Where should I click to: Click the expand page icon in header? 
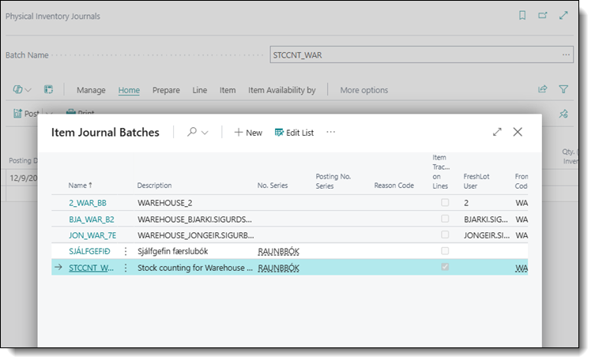(x=563, y=15)
